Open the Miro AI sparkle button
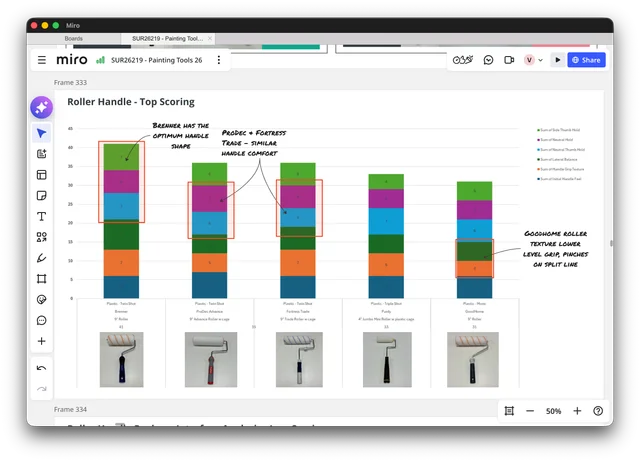 click(42, 107)
